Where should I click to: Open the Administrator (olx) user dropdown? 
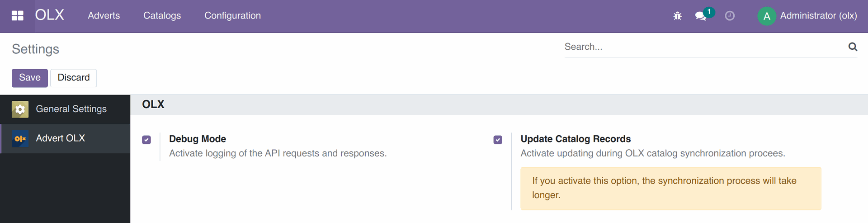pos(807,16)
